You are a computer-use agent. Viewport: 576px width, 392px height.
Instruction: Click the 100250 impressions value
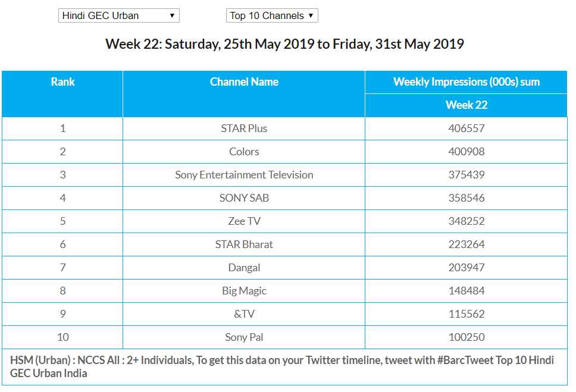(x=466, y=337)
